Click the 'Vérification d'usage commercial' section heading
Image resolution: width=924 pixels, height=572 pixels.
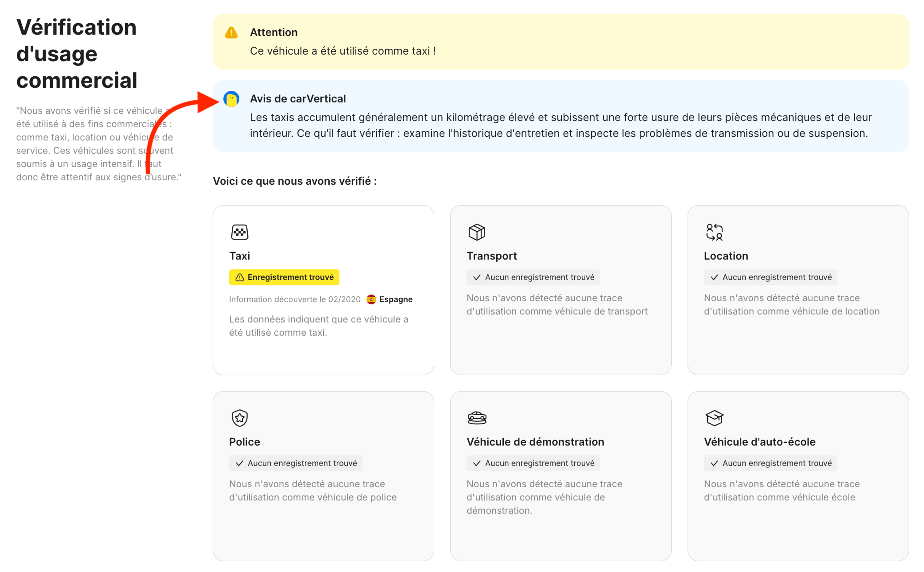click(x=77, y=54)
